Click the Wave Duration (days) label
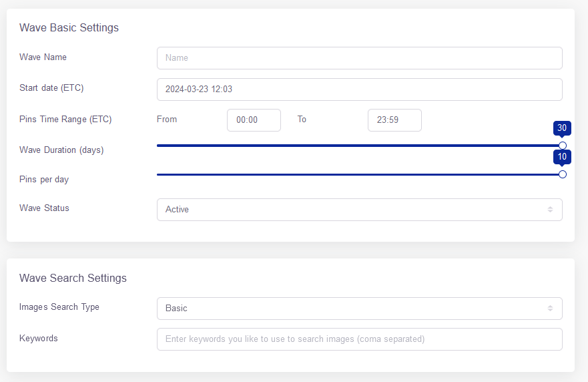Viewport: 588px width, 382px height. click(61, 150)
